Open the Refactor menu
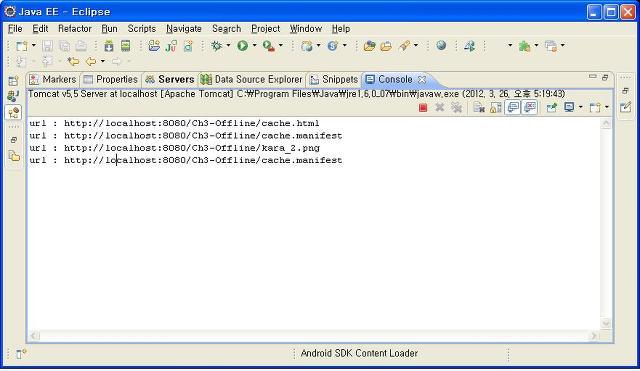Image resolution: width=640 pixels, height=371 pixels. pyautogui.click(x=75, y=29)
